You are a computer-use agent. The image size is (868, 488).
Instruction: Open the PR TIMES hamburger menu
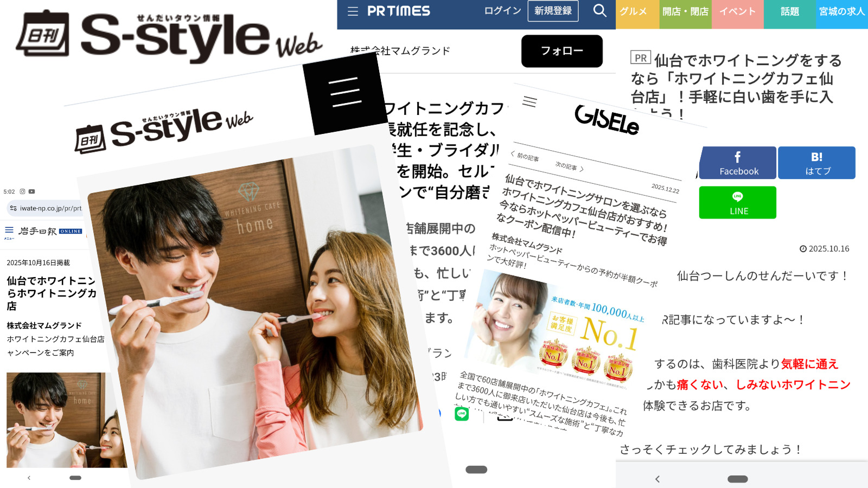click(x=353, y=11)
